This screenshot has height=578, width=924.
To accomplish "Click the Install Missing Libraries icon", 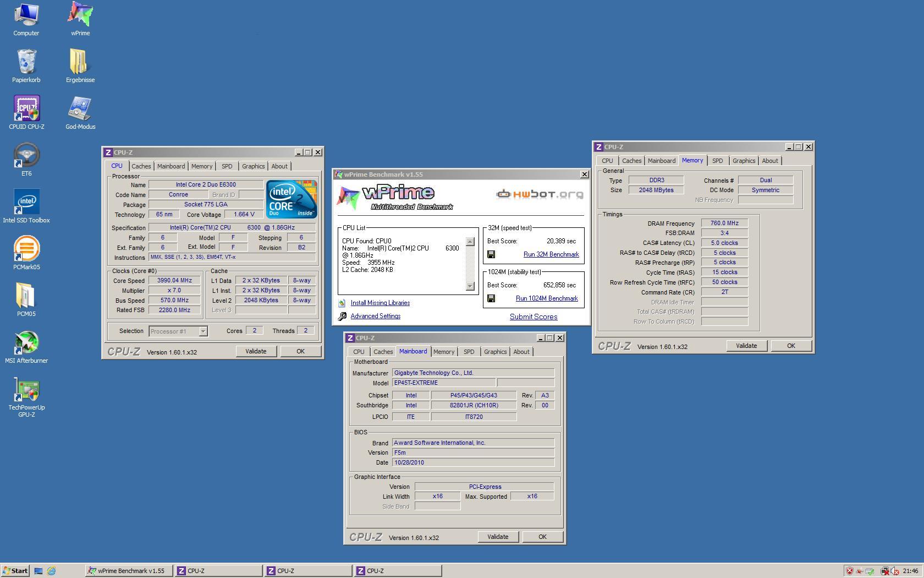I will pos(342,303).
